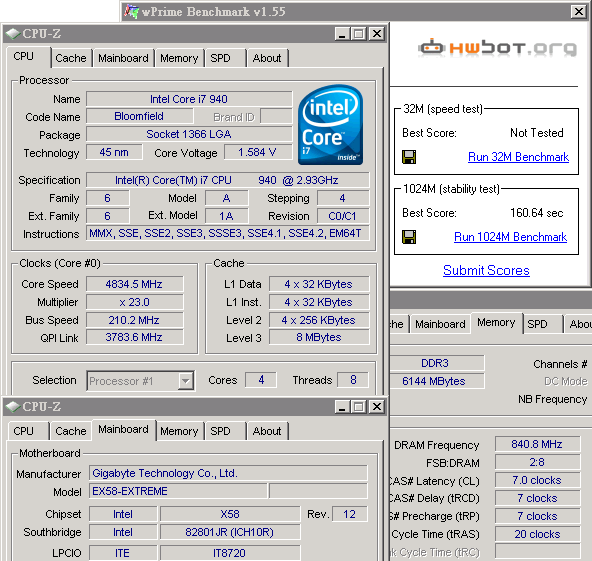Click the Submit Scores link

click(486, 270)
